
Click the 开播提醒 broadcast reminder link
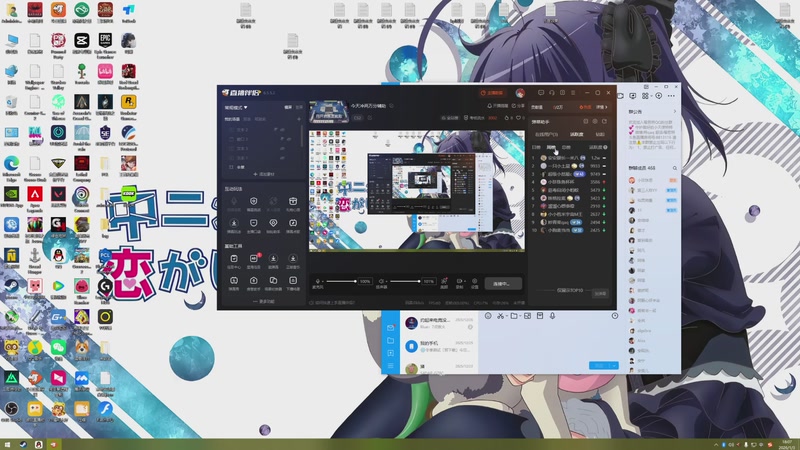[497, 106]
